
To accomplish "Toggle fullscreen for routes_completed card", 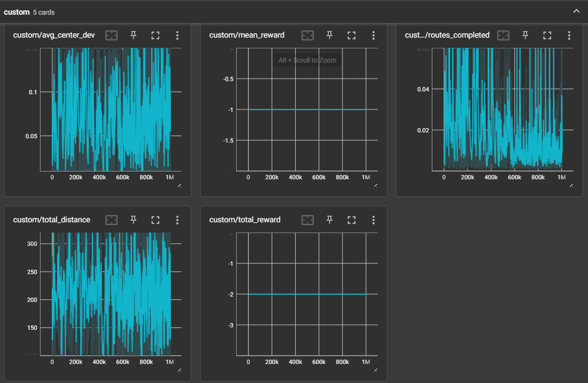I will coord(547,35).
